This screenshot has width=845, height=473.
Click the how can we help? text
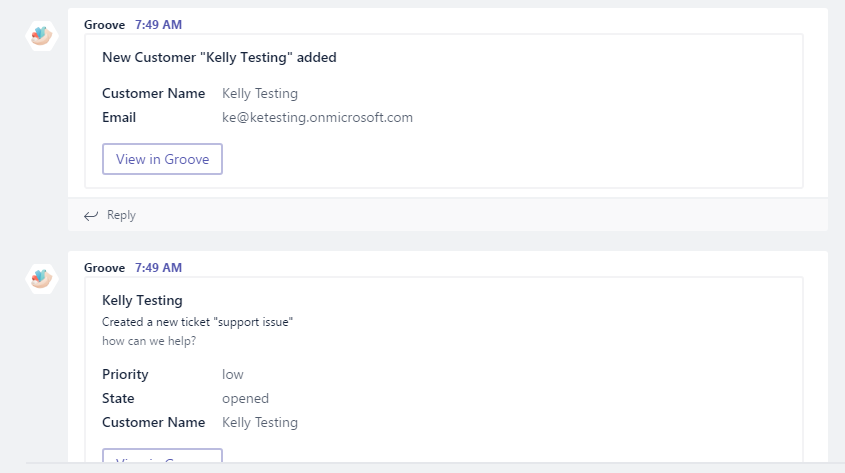149,341
